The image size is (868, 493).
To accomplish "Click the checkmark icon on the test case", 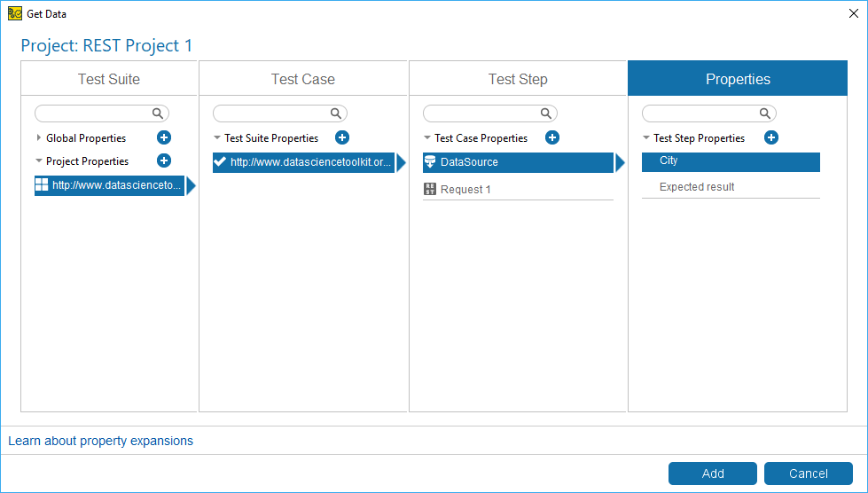I will [220, 162].
